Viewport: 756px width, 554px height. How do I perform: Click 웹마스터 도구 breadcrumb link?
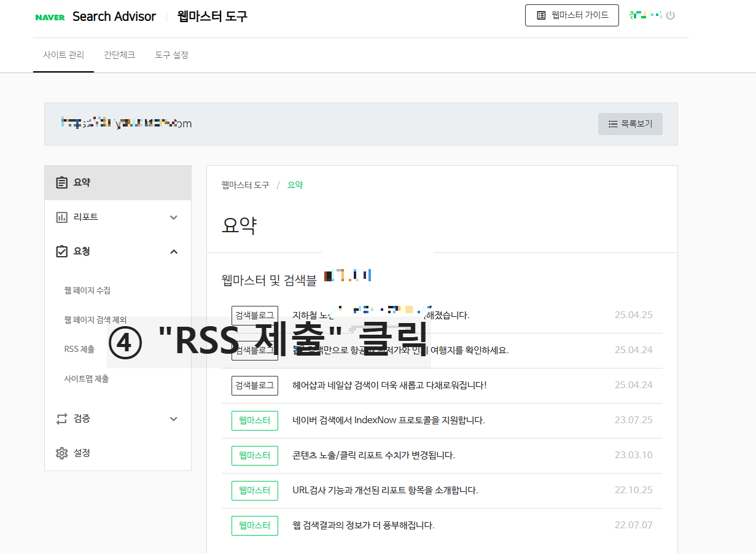click(246, 185)
